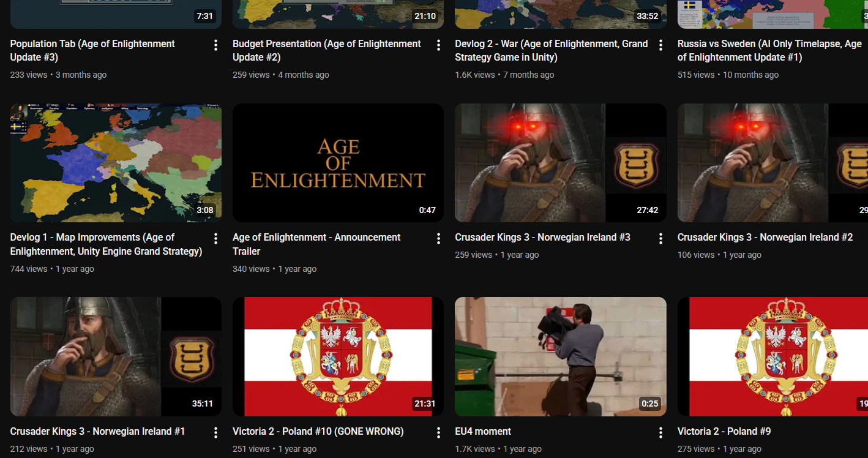Open action menu for Announcement Trailer video
The height and width of the screenshot is (458, 868).
[x=438, y=239]
